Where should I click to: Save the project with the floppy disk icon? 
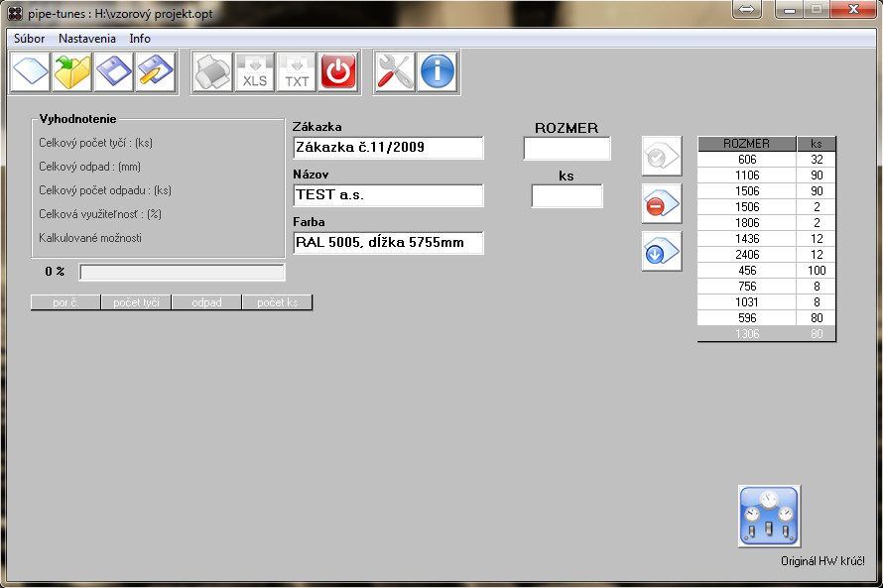(114, 71)
